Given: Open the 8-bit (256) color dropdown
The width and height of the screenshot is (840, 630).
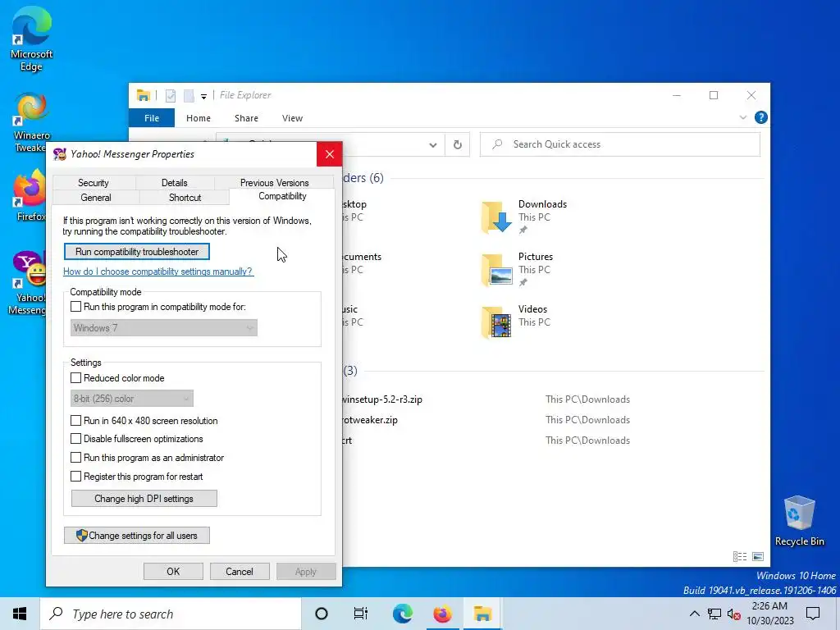Looking at the screenshot, I should pyautogui.click(x=132, y=399).
